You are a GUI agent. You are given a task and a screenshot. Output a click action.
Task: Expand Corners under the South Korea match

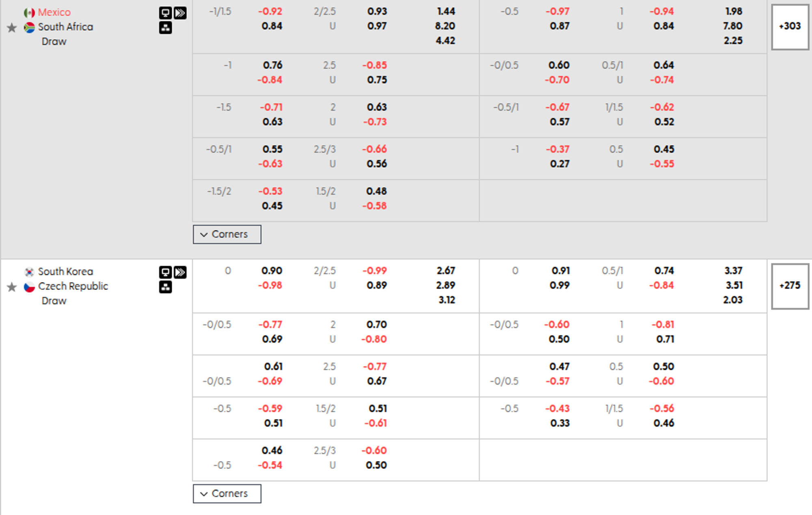pyautogui.click(x=227, y=493)
